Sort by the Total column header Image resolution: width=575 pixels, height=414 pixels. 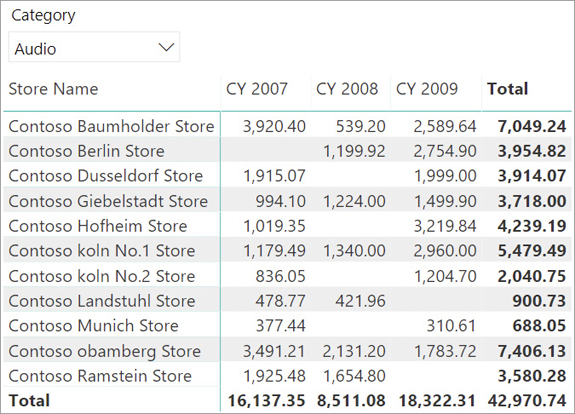(x=508, y=89)
